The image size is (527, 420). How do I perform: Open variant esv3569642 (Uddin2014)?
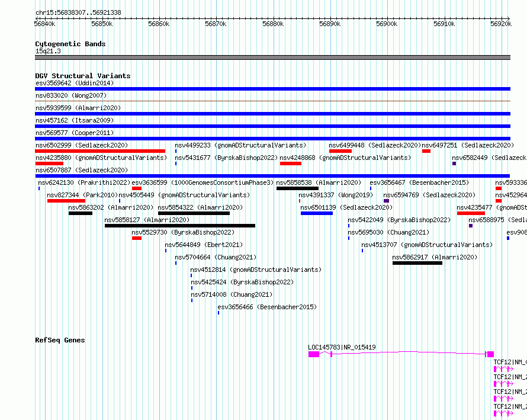click(x=75, y=83)
